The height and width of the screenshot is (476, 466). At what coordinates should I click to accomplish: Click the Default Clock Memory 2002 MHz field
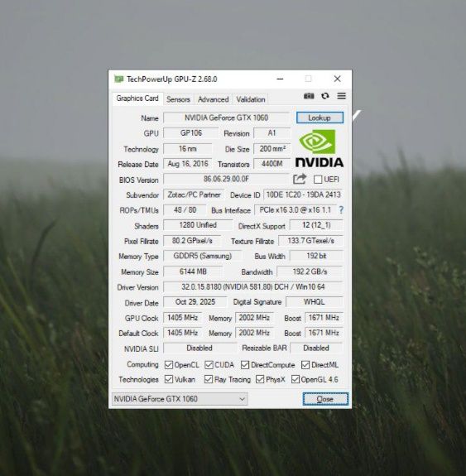click(254, 333)
